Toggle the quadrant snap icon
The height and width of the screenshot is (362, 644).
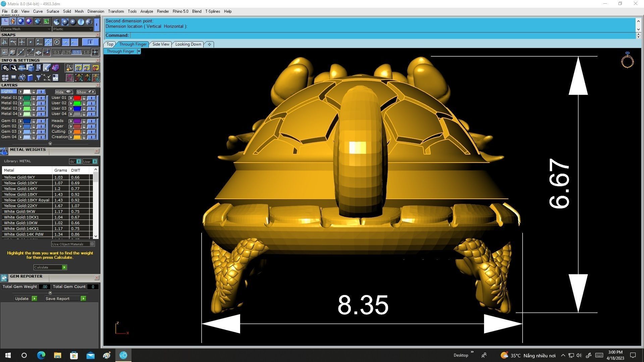48,42
